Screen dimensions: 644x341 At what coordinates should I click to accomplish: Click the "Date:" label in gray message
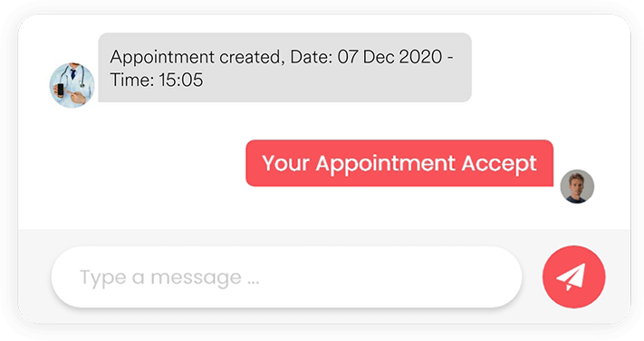(312, 57)
